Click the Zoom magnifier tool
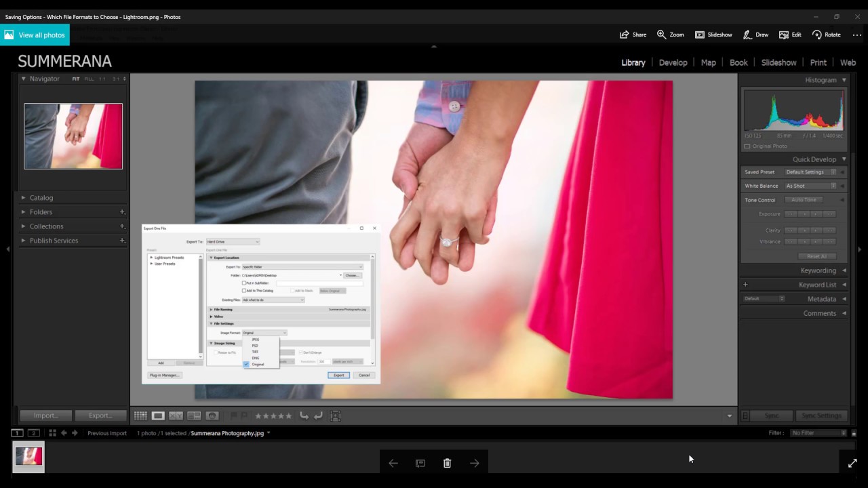The height and width of the screenshot is (488, 868). pyautogui.click(x=670, y=35)
